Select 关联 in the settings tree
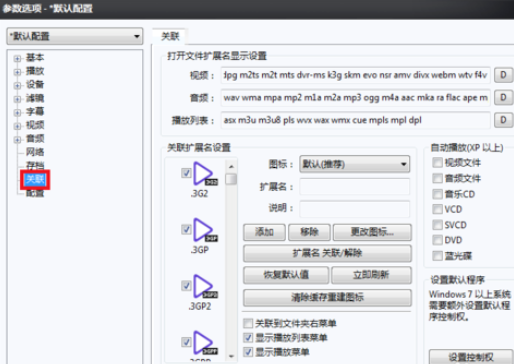Image resolution: width=514 pixels, height=364 pixels. point(35,179)
